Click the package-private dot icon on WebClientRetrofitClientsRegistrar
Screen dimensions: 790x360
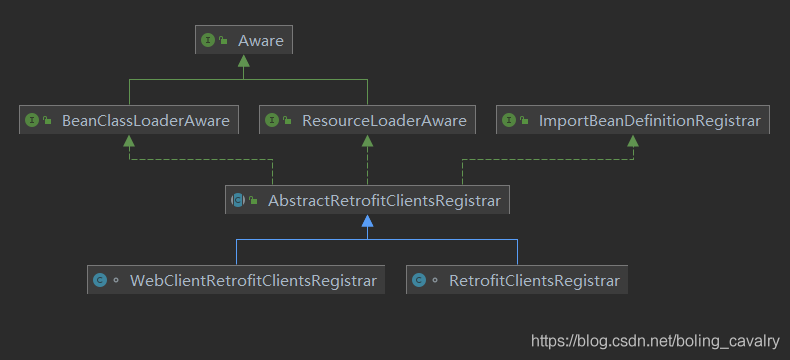pos(116,280)
